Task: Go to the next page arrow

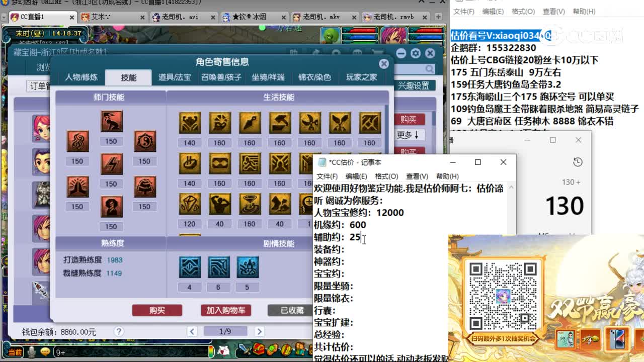Action: [x=259, y=331]
